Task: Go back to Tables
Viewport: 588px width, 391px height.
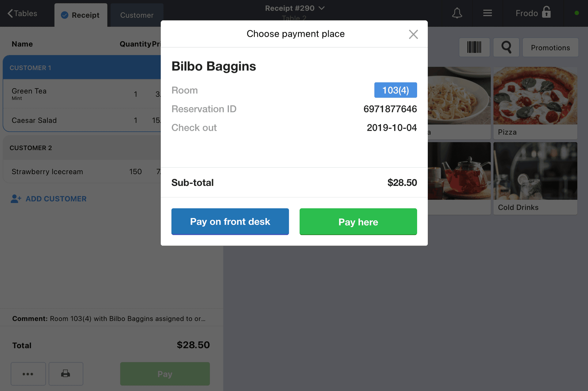Action: tap(22, 13)
